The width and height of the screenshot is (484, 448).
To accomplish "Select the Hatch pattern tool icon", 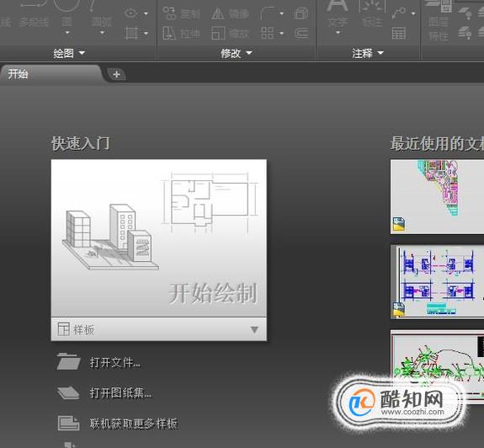I will [131, 33].
